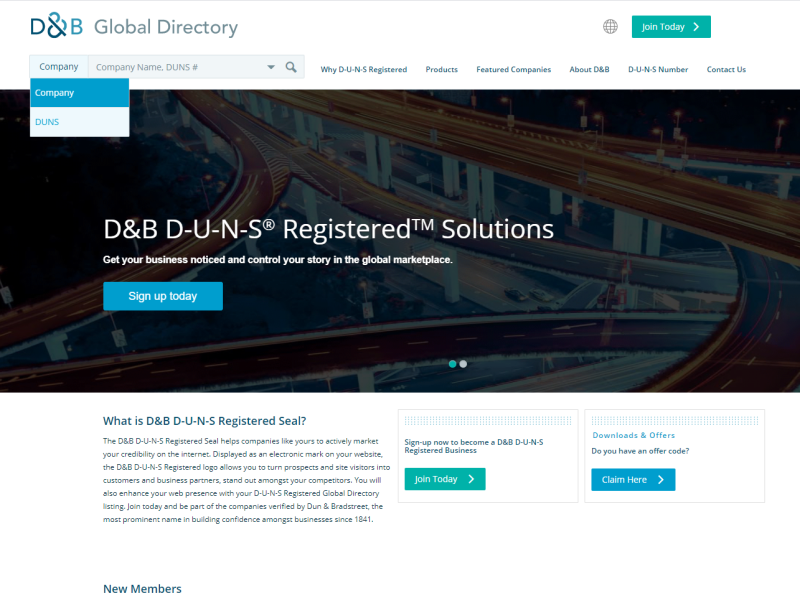Open Featured Companies navigation link
This screenshot has width=800, height=601.
pyautogui.click(x=514, y=69)
